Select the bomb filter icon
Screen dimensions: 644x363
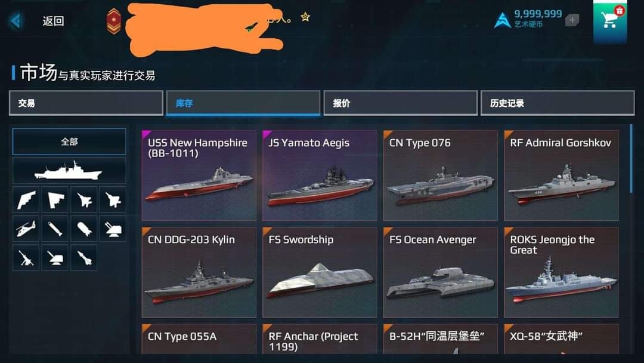tap(84, 229)
